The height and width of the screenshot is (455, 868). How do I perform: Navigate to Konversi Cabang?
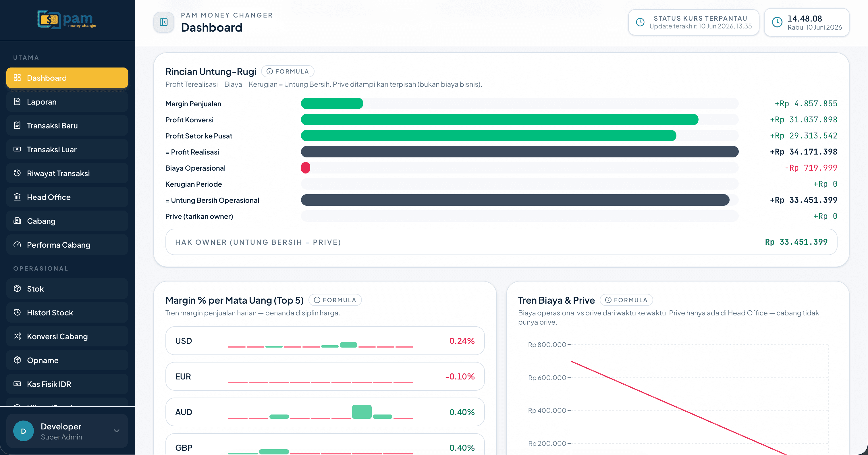pos(67,336)
